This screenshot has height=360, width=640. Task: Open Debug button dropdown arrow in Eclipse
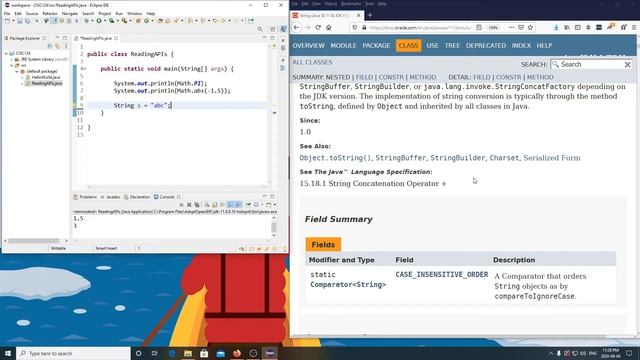tap(92, 20)
